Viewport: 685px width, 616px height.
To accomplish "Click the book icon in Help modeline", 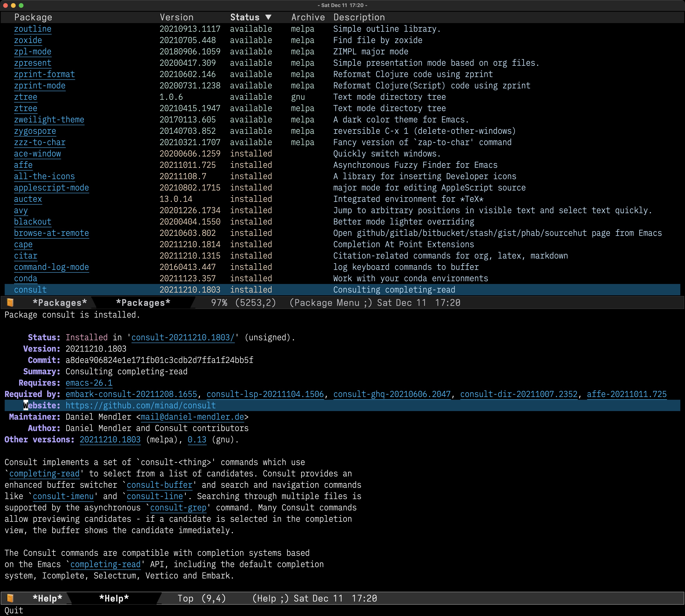I will (10, 598).
